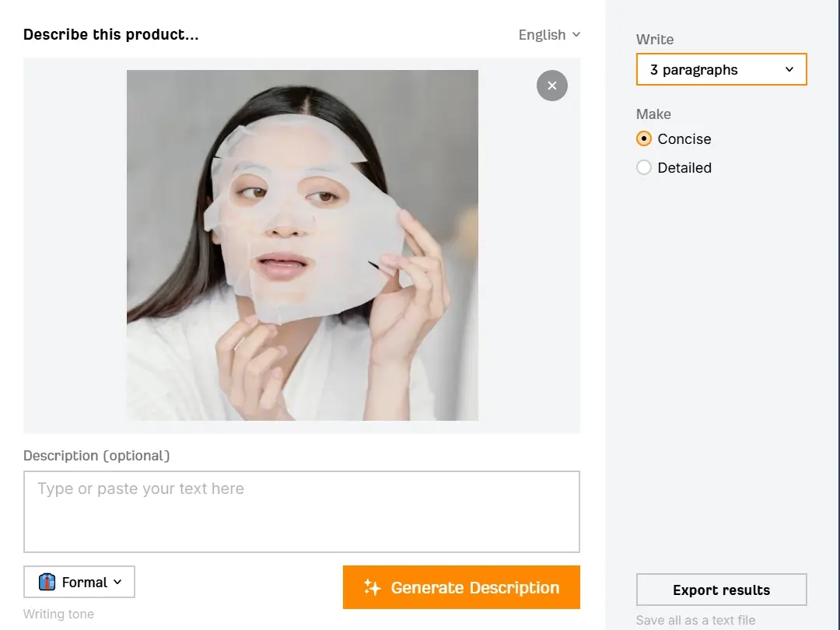Screen dimensions: 840x630
Task: Click the sparkle icon on Generate Description
Action: [372, 587]
